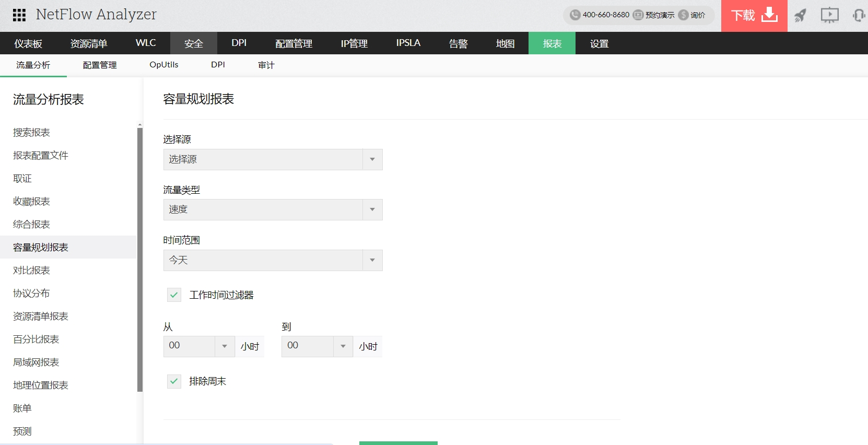Uncheck the 排除周末 checkbox
This screenshot has height=445, width=868.
click(174, 381)
